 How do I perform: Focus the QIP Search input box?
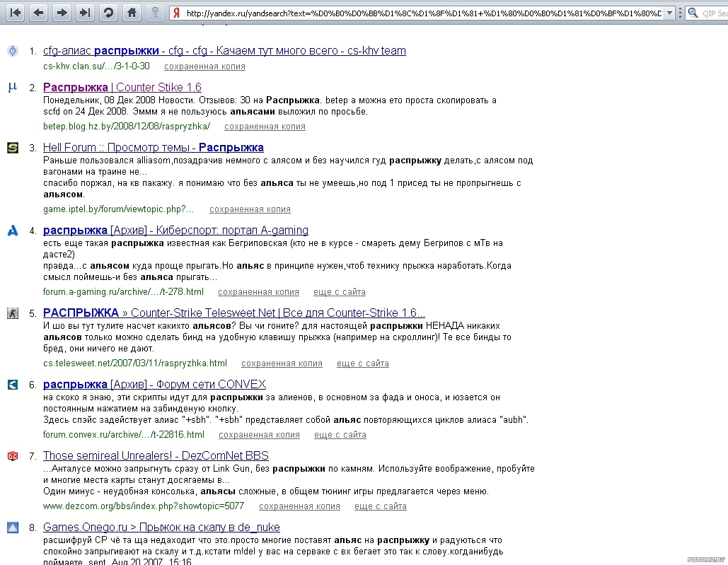tap(714, 13)
